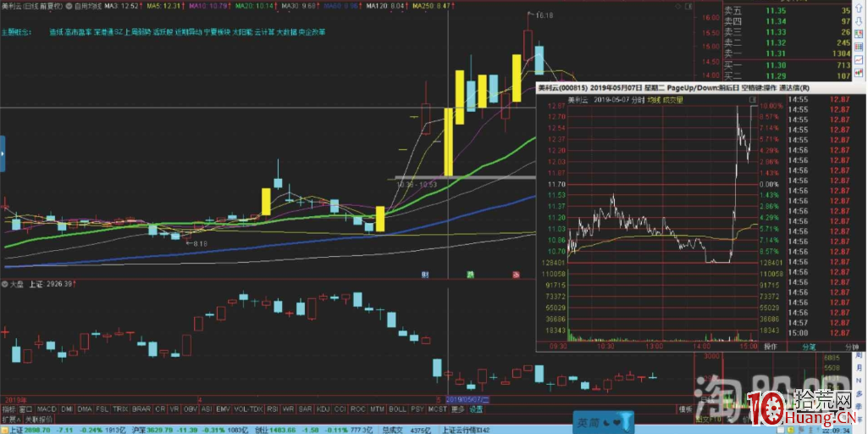
Task: Open the 关联报价 tab
Action: 39,419
